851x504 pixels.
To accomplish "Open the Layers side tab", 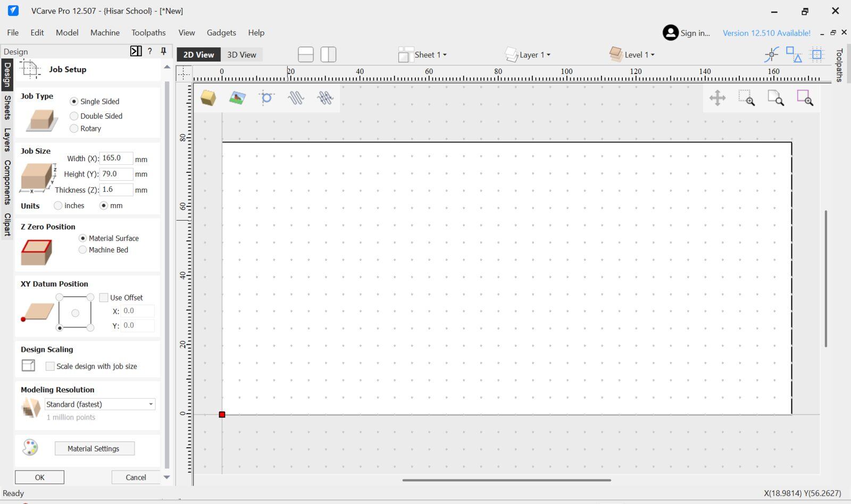I will click(7, 139).
